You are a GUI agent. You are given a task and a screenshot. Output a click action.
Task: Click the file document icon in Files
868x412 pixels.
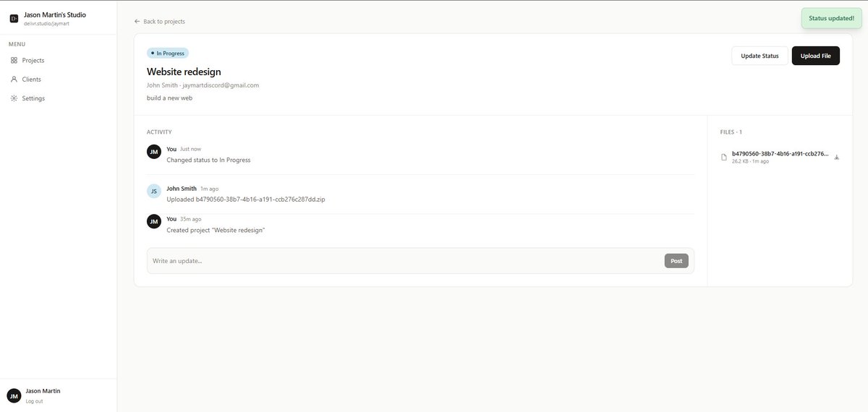(724, 157)
